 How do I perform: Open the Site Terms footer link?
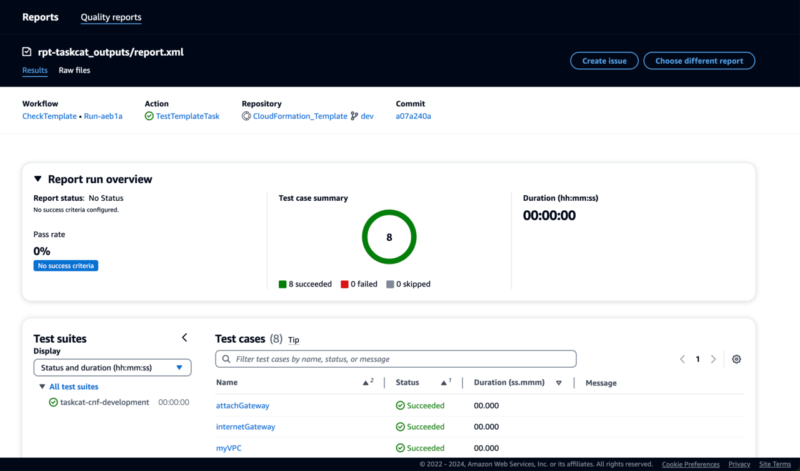(x=774, y=464)
